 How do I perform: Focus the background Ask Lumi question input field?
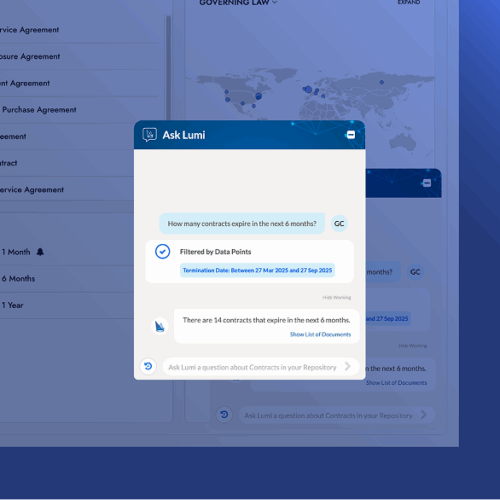coord(337,415)
